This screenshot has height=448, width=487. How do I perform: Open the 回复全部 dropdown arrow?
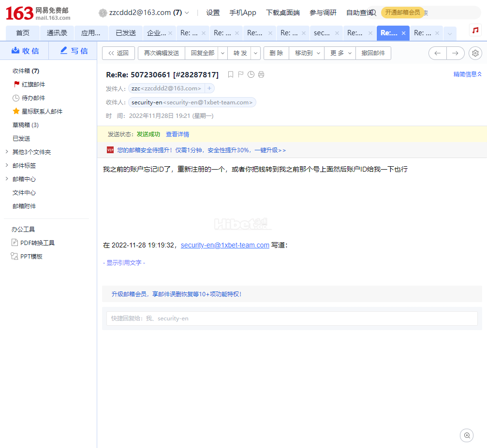tap(222, 53)
